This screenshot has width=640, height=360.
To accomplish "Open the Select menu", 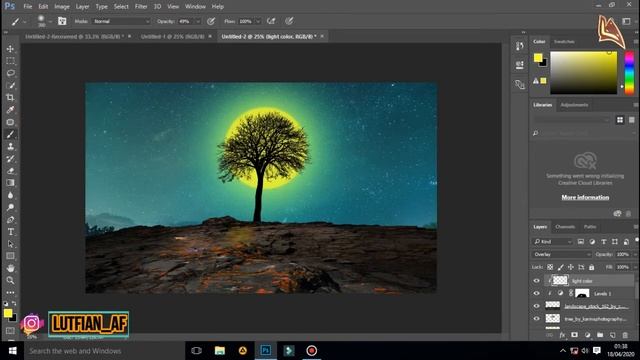I will coord(121,7).
